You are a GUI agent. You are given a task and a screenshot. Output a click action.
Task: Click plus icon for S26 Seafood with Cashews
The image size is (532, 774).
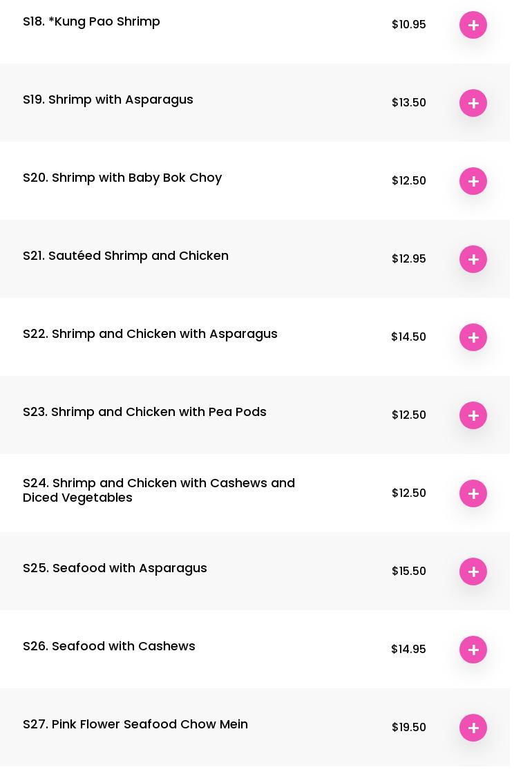473,650
